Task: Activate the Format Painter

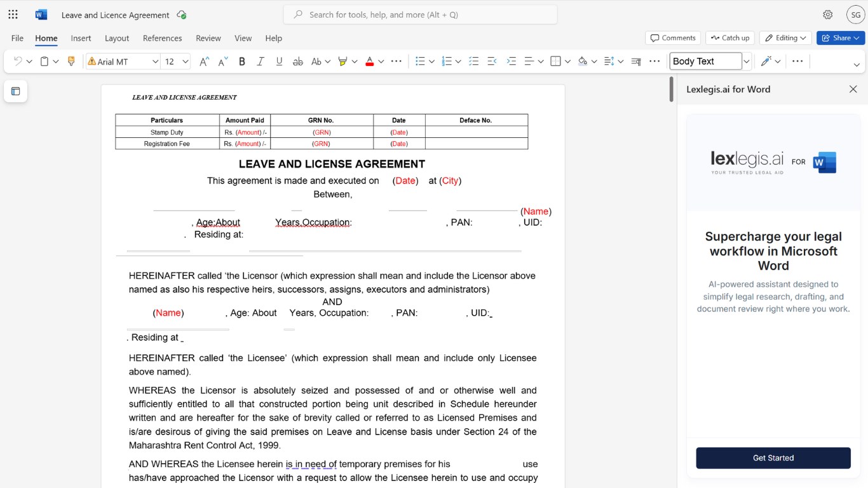Action: click(71, 62)
